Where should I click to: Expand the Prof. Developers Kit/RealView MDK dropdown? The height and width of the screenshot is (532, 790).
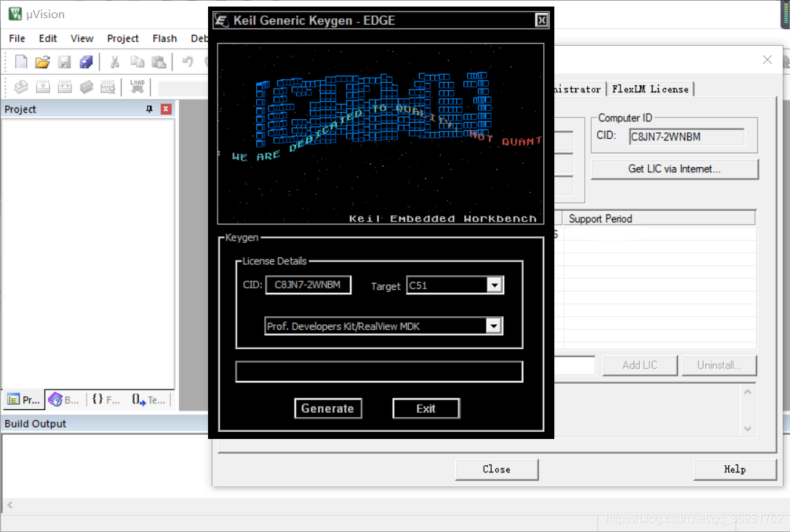(x=494, y=326)
